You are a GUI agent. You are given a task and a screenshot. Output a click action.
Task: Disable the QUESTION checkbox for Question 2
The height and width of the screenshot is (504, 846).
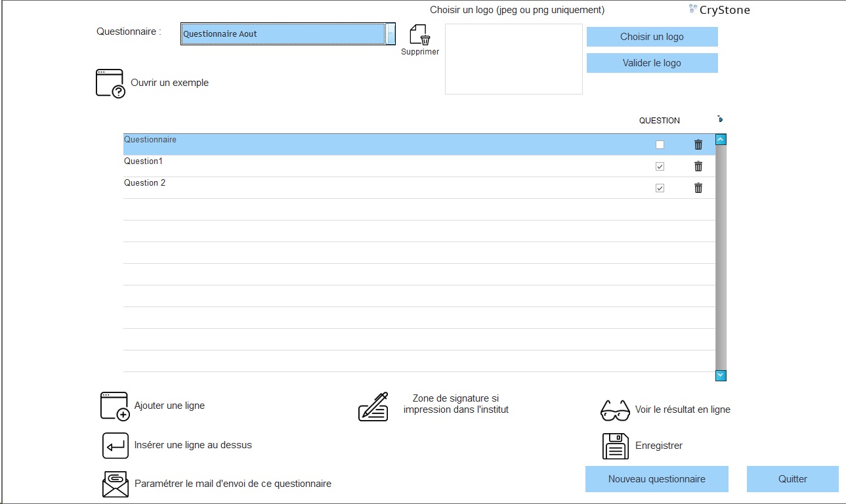660,188
